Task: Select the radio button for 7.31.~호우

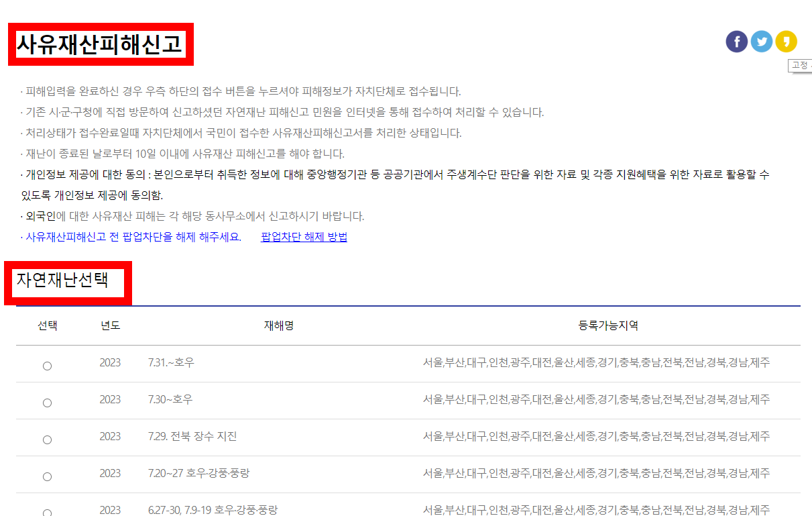Action: tap(47, 366)
